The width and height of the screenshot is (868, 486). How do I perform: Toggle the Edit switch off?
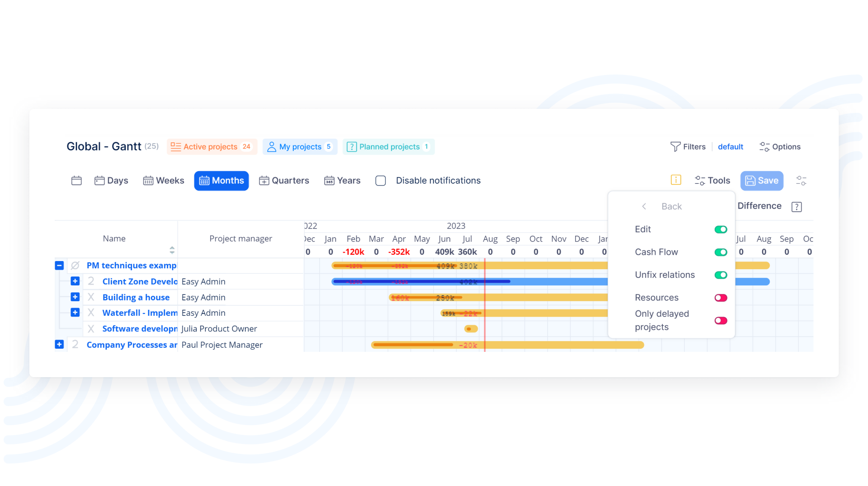(x=721, y=229)
